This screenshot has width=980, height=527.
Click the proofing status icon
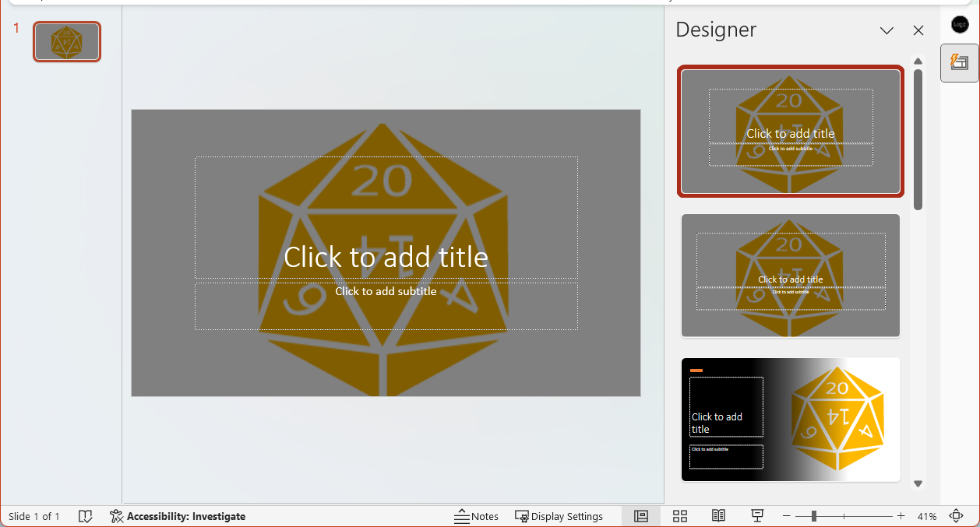click(86, 515)
